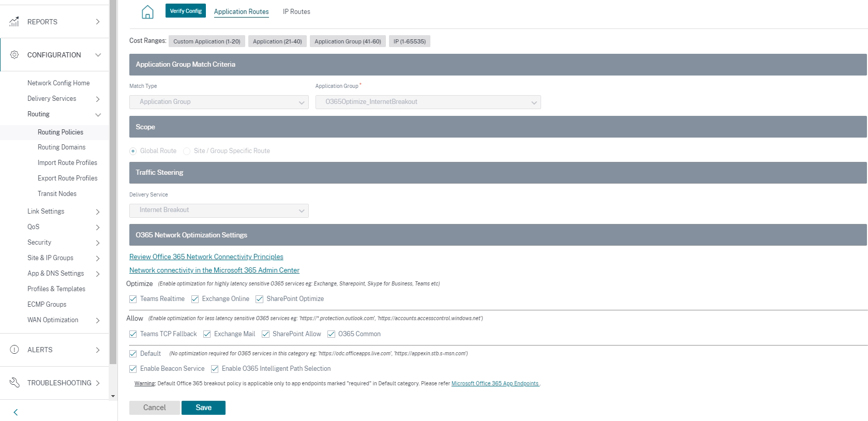Click the Verify Config button
This screenshot has height=421, width=868.
point(186,11)
